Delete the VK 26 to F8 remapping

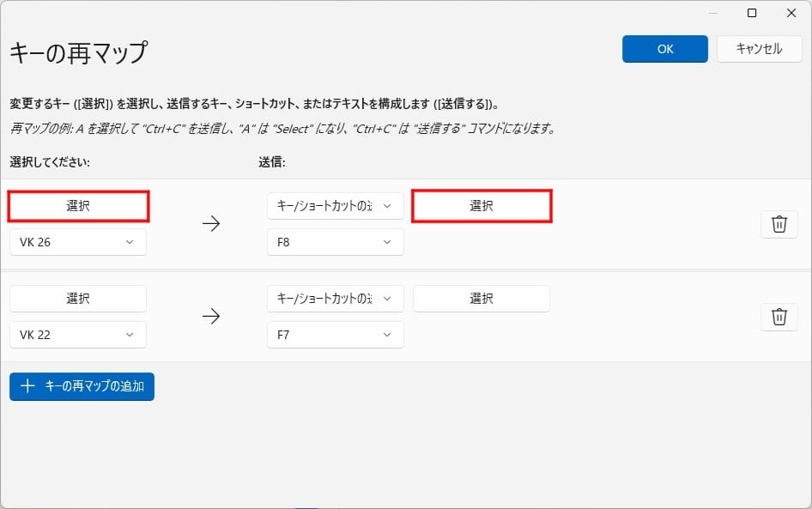[x=779, y=224]
